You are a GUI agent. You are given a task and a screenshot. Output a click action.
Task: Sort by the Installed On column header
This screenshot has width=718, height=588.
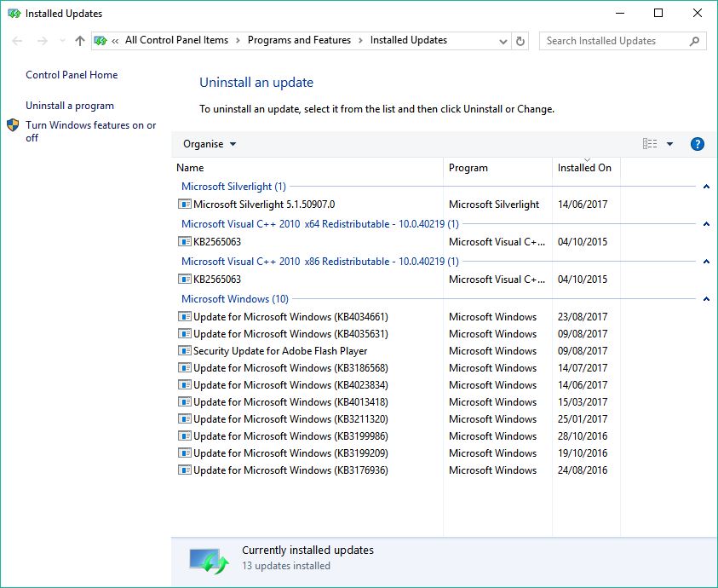click(587, 168)
